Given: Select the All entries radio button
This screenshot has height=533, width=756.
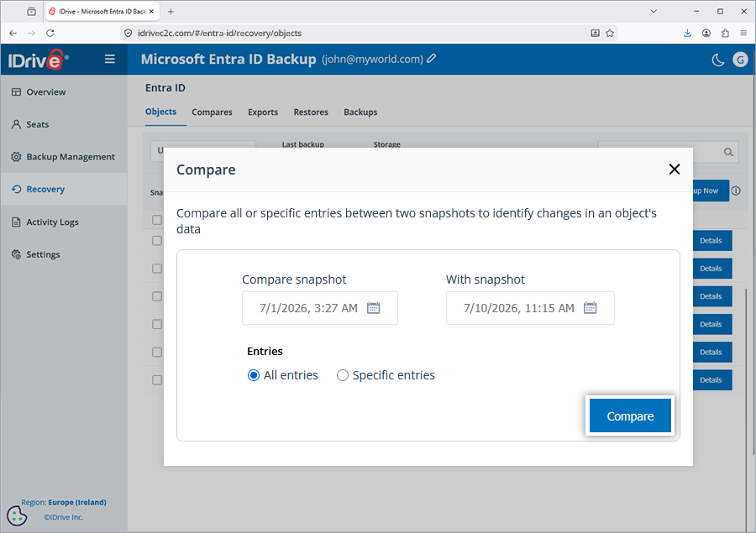Looking at the screenshot, I should click(254, 375).
